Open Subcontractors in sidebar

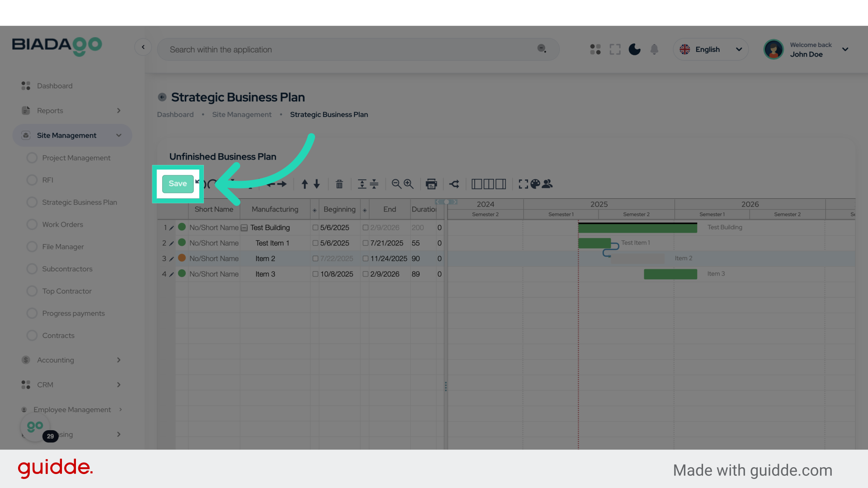[67, 269]
